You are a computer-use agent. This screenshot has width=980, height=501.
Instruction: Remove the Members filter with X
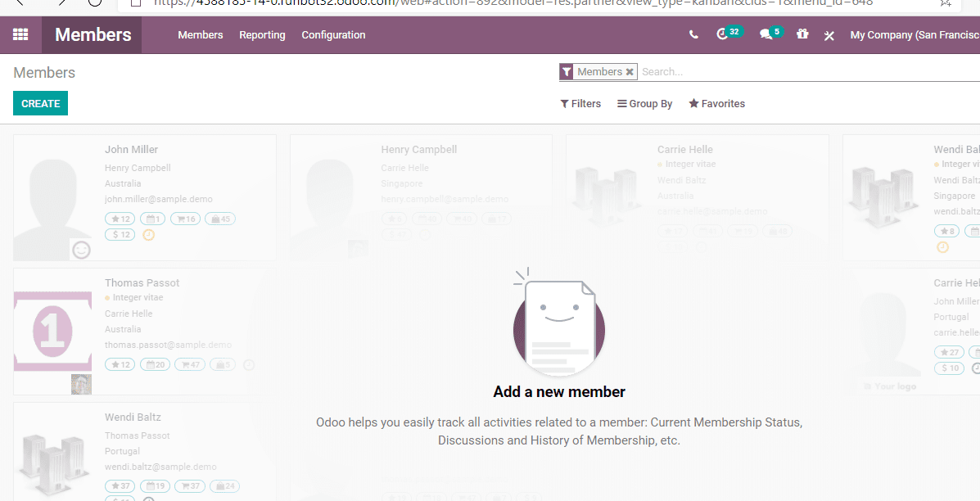pyautogui.click(x=630, y=72)
